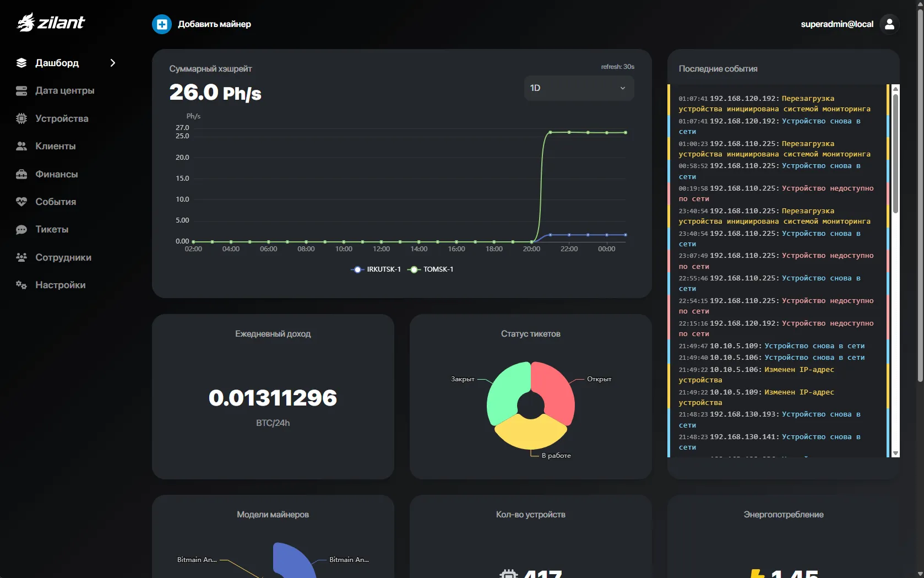Collapse the sidebar with the chevron arrow

click(x=113, y=63)
